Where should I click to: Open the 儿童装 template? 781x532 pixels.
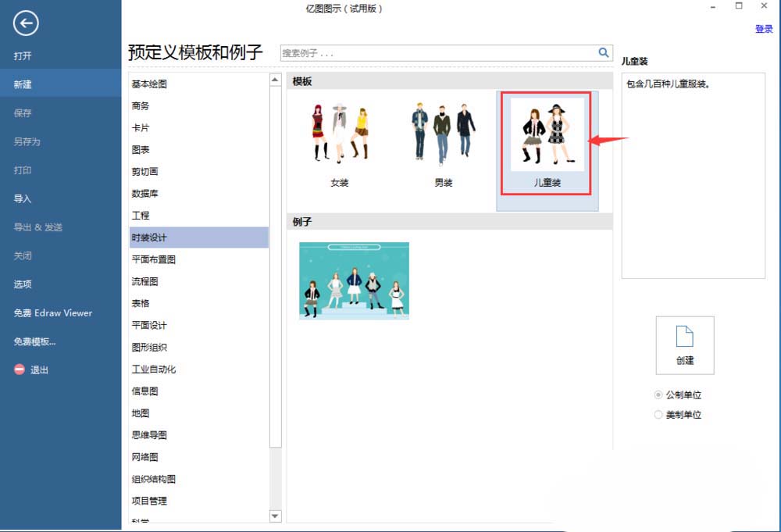[x=547, y=133]
